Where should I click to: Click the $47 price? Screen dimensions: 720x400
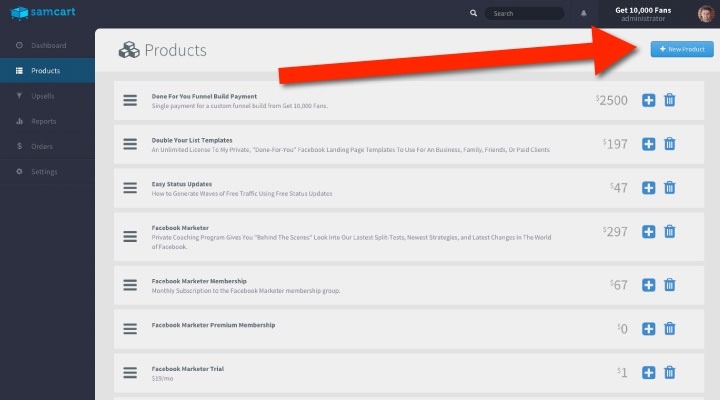pos(619,188)
